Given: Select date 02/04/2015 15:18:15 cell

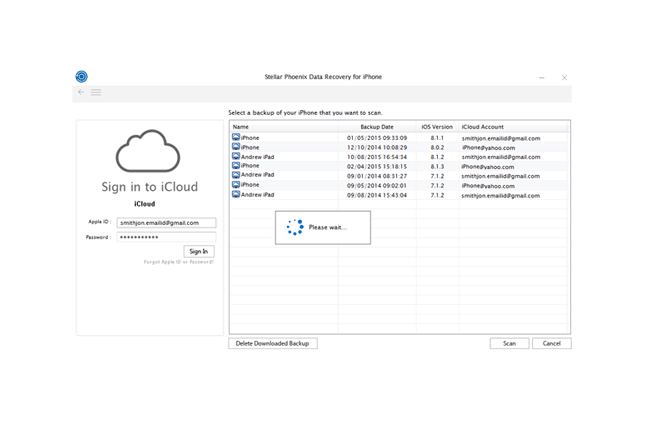Looking at the screenshot, I should [x=377, y=166].
